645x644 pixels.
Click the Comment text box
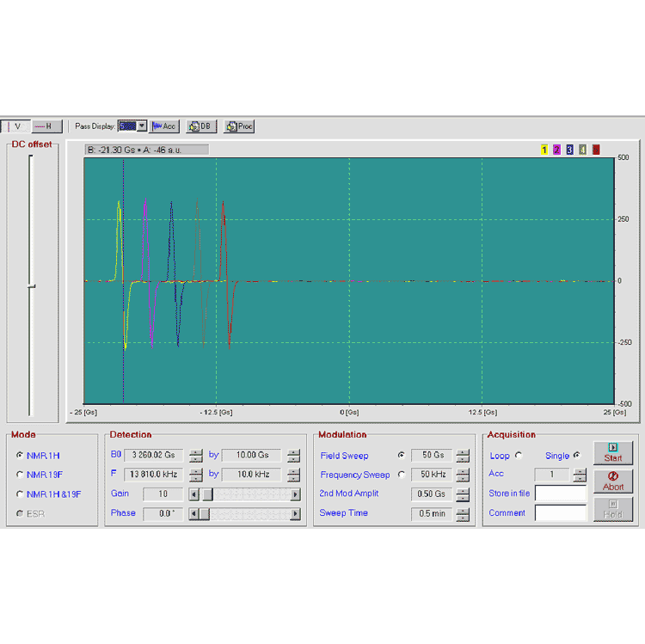coord(561,512)
